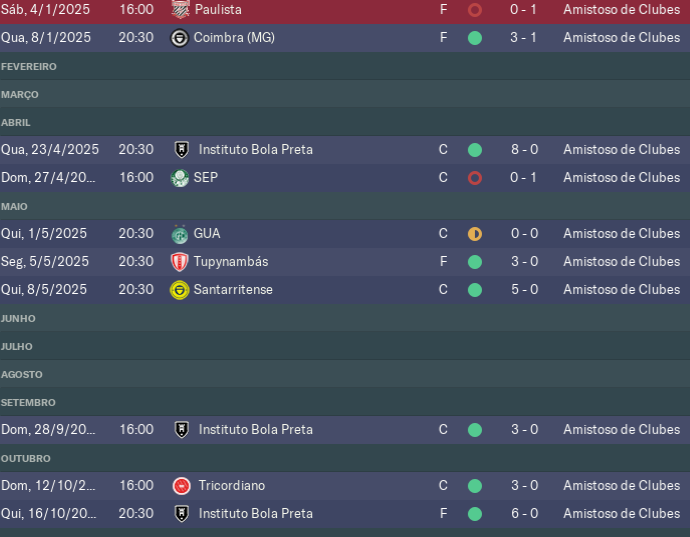Click green win indicator on Coimbra (MG) row
This screenshot has width=690, height=537.
(475, 38)
